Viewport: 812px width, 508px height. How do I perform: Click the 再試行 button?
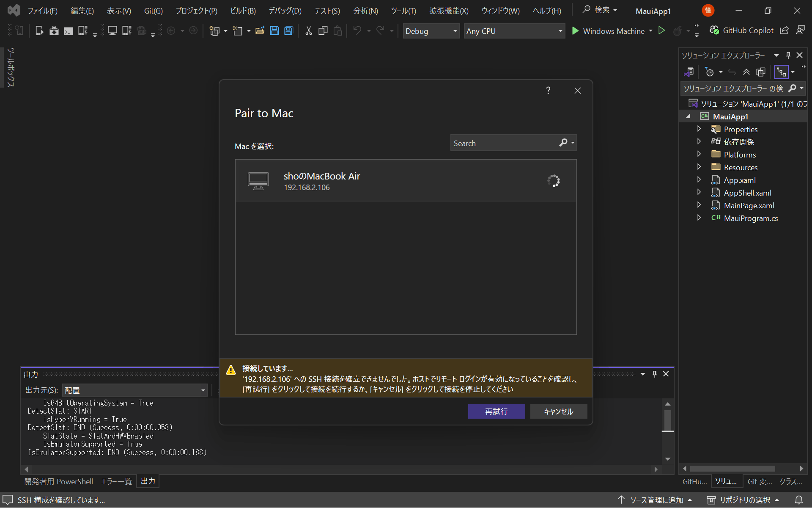497,411
